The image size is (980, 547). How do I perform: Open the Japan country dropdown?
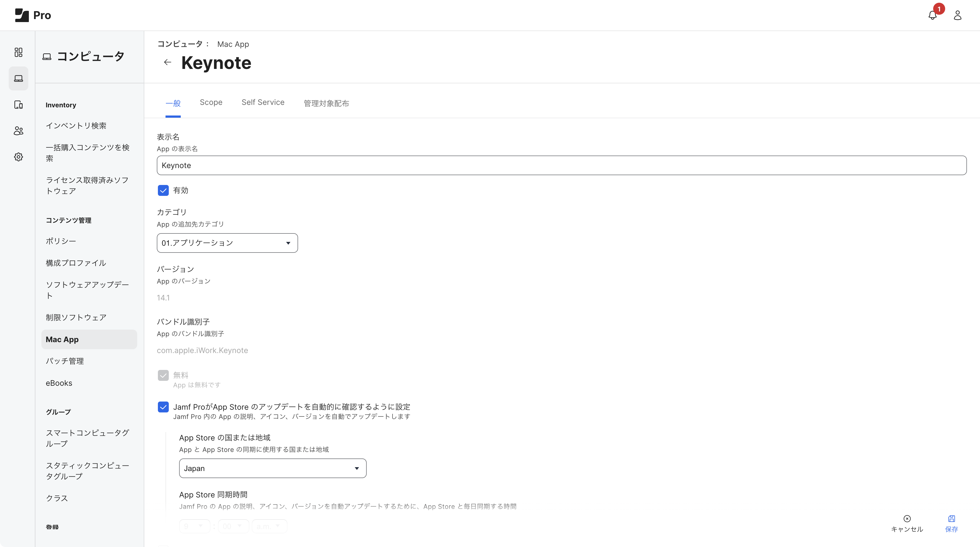[272, 468]
